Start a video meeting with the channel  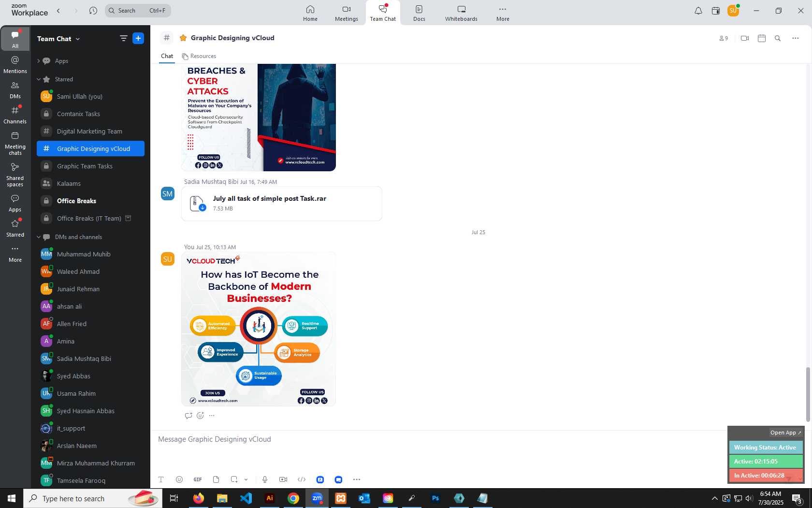[745, 38]
